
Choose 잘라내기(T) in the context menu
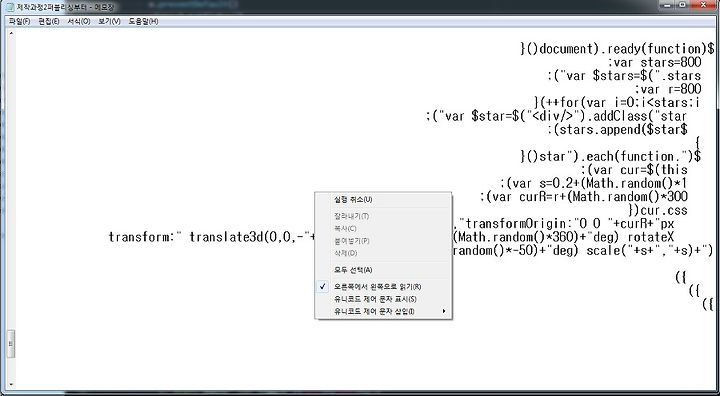pos(383,216)
